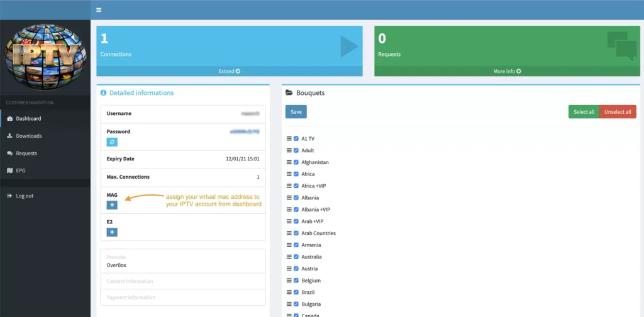Toggle the Belgium bouquet checkbox
Screen dimensions: 644x317
click(x=296, y=281)
